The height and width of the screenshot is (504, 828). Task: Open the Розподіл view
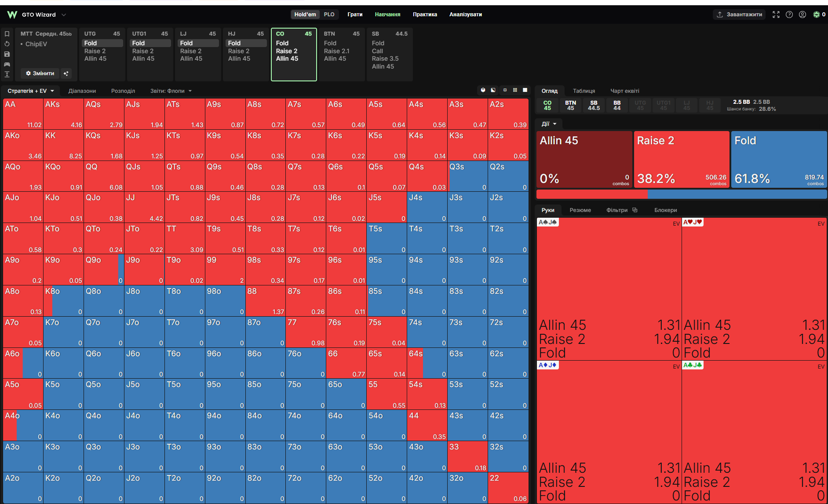(x=123, y=91)
